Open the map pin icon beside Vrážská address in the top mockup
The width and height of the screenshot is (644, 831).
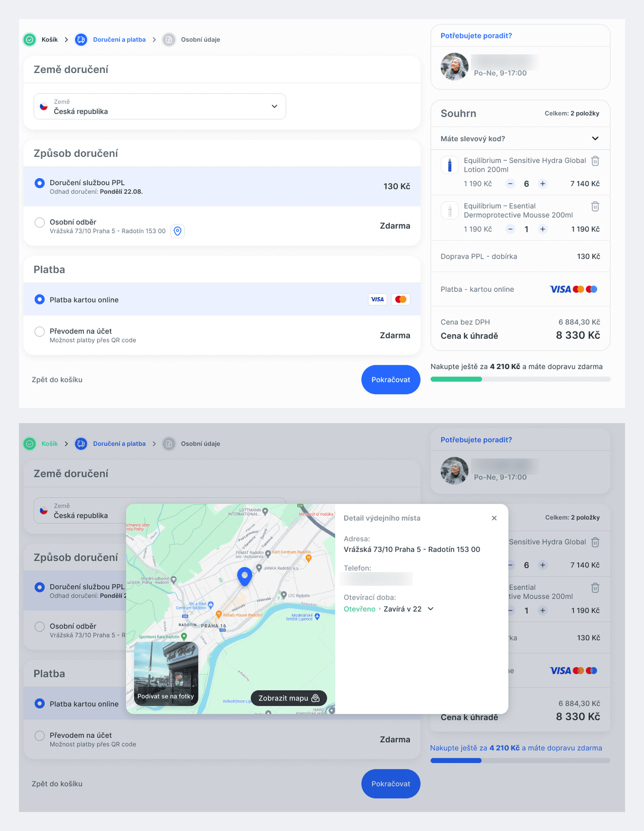(178, 231)
